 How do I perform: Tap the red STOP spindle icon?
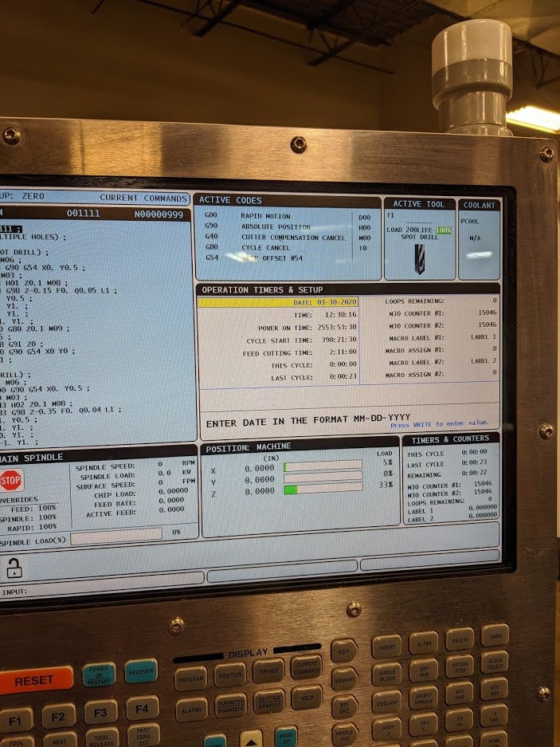pyautogui.click(x=11, y=481)
